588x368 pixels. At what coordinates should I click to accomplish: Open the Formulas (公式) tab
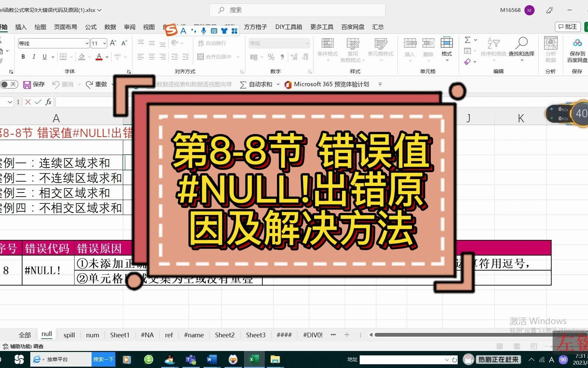91,27
